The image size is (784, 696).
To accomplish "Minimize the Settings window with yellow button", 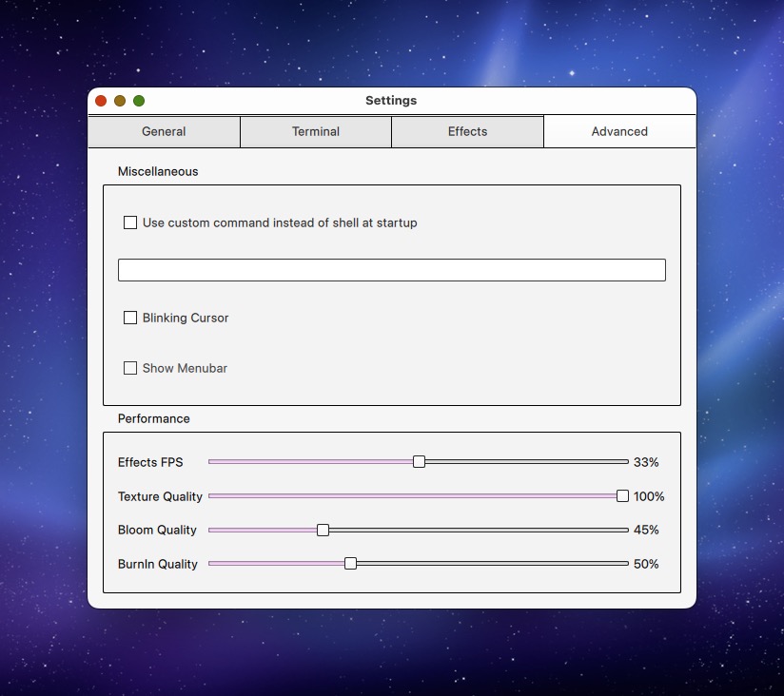I will coord(120,101).
